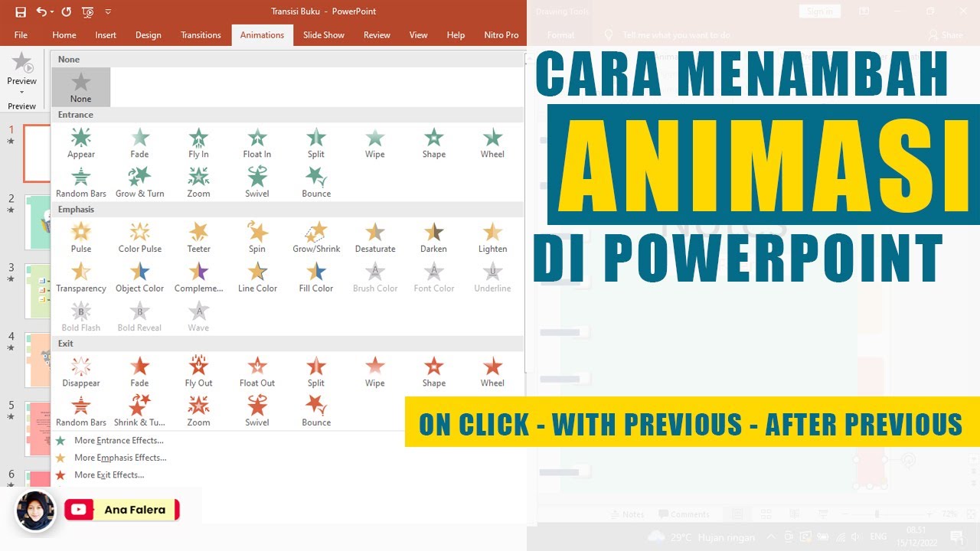Apply Complementary Color emphasis effect
980x551 pixels.
click(198, 278)
